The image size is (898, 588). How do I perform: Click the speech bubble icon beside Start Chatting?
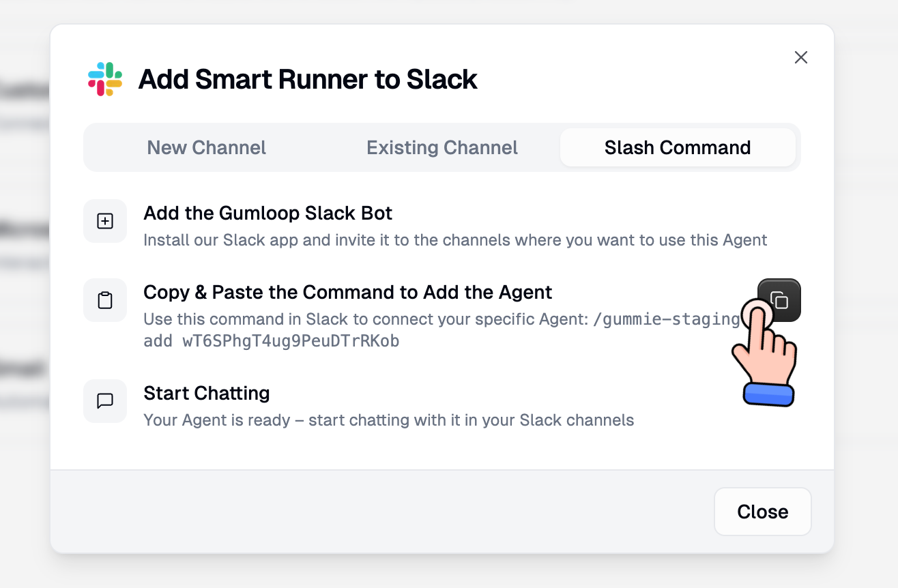pyautogui.click(x=105, y=401)
